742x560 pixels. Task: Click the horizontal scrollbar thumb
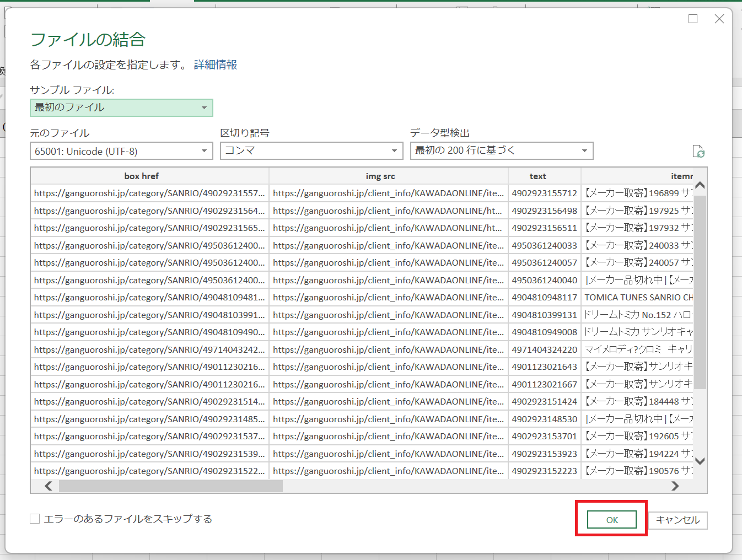[x=170, y=486]
